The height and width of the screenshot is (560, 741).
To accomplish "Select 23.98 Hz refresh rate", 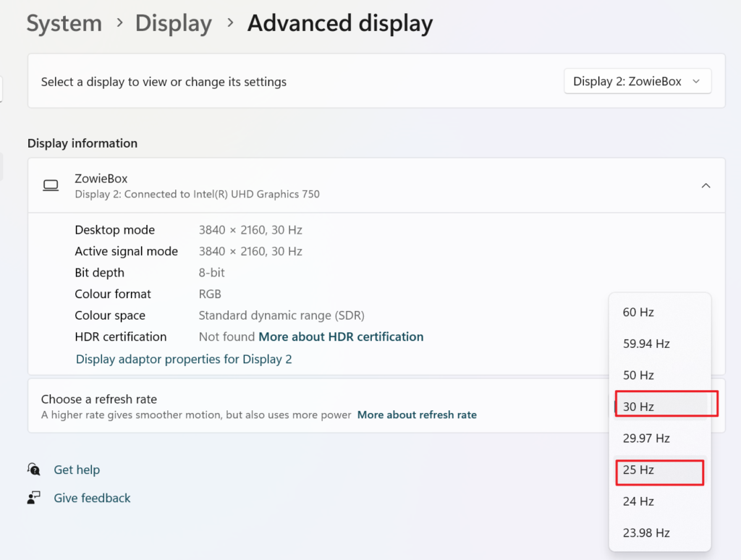I will click(x=646, y=533).
